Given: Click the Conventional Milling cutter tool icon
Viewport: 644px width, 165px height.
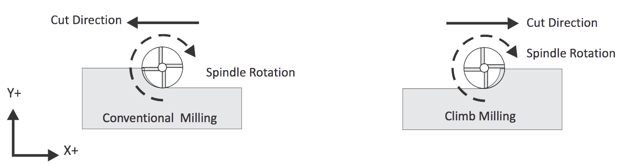Looking at the screenshot, I should (162, 67).
